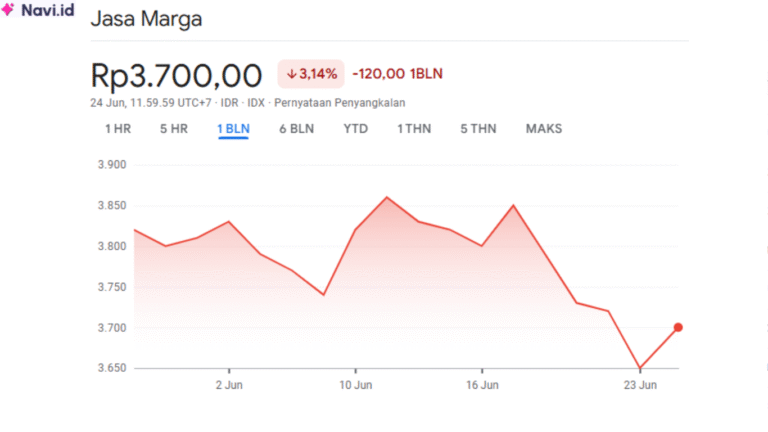The width and height of the screenshot is (768, 432).
Task: Select the 1 BLN time range tab
Action: coord(234,129)
